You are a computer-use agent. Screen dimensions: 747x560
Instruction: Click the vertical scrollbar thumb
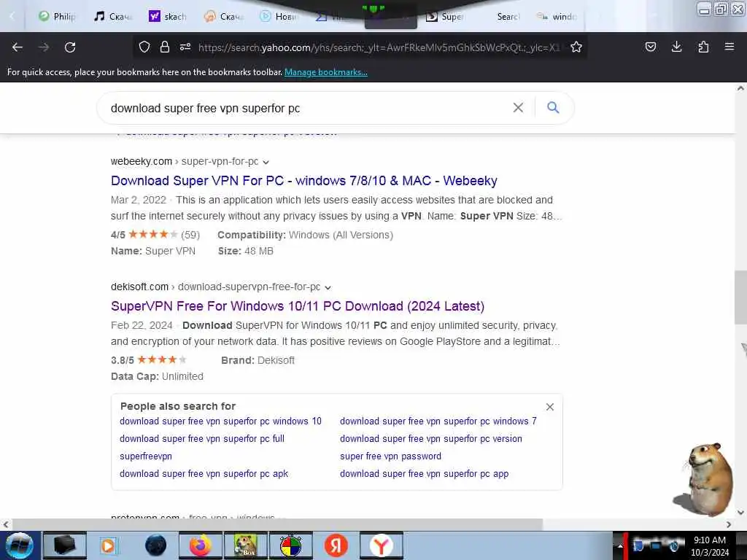point(740,297)
